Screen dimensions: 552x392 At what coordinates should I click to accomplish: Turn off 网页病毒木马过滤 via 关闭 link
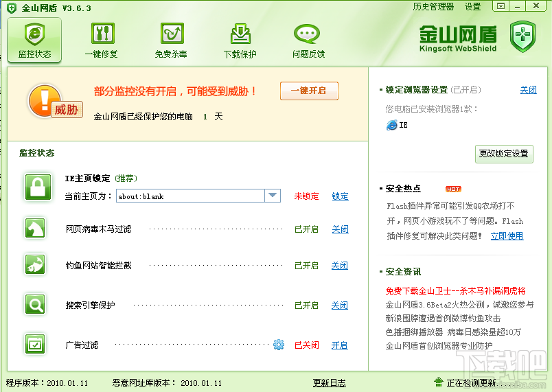[340, 229]
